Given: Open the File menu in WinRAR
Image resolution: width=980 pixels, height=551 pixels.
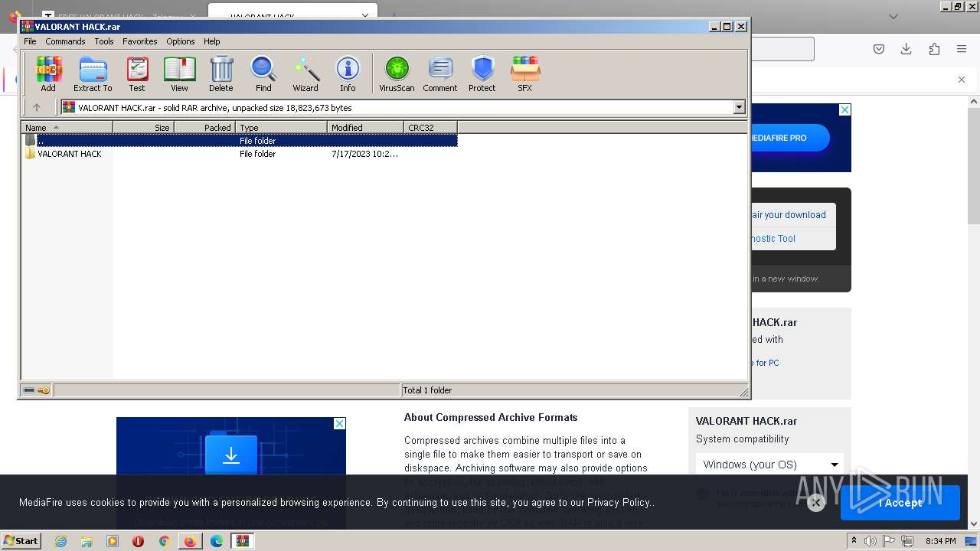Looking at the screenshot, I should click(30, 41).
